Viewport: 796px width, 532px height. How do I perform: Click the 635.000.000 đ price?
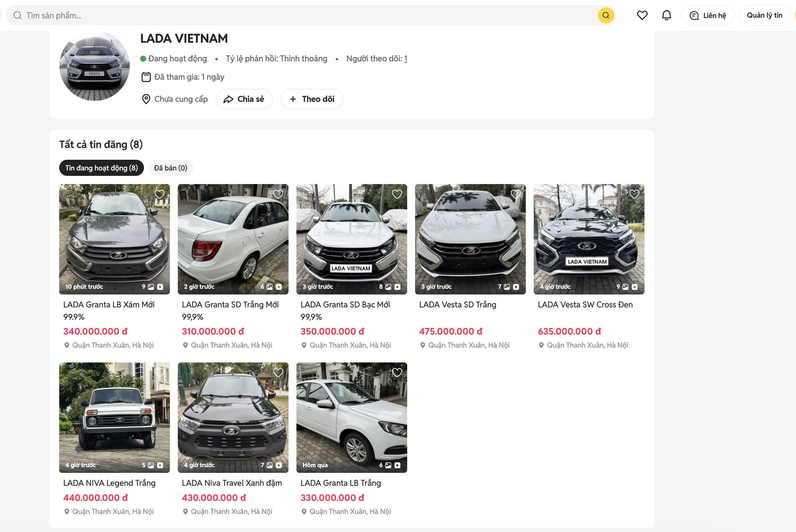pyautogui.click(x=569, y=331)
